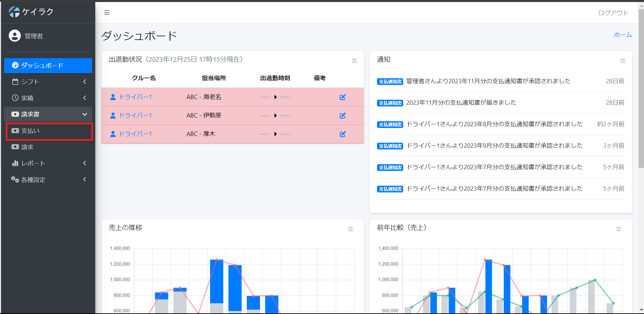Click the 出退勤時刻 column header
Screen dimensions: 644x314
pyautogui.click(x=275, y=78)
